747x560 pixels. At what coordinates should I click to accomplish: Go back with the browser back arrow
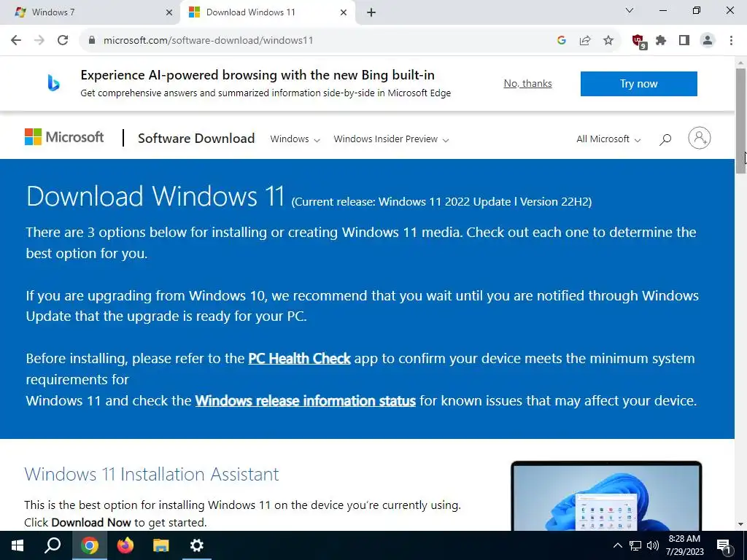(x=16, y=41)
